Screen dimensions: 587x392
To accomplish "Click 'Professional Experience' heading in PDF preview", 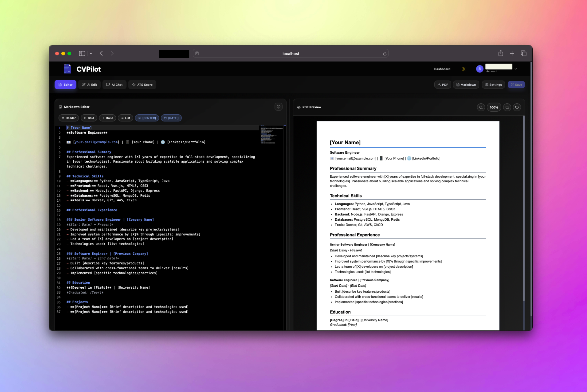I will coord(355,235).
